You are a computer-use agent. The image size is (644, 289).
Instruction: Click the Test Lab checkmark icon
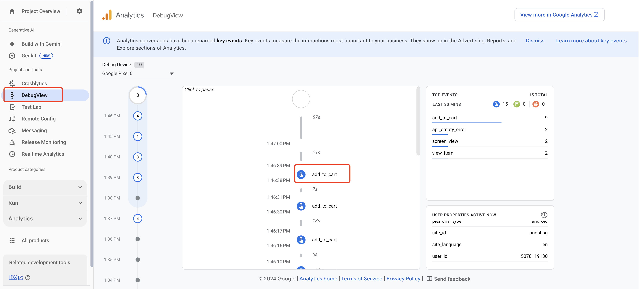click(12, 107)
